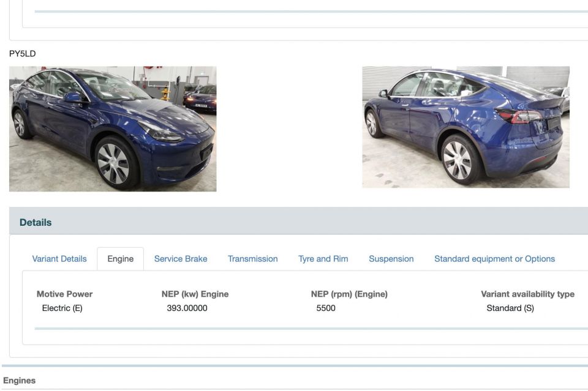Viewport: 588px width, 391px height.
Task: Open the Transmission tab
Action: (x=253, y=259)
